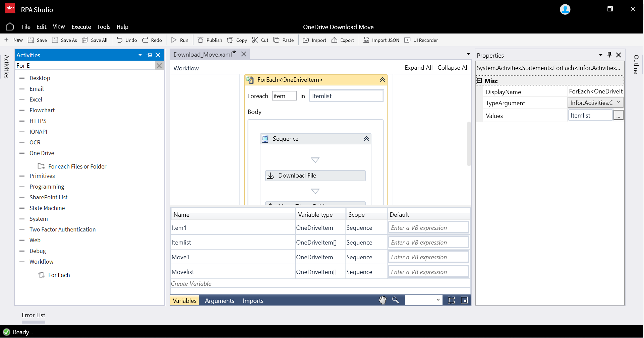Switch to the Arguments tab

219,301
